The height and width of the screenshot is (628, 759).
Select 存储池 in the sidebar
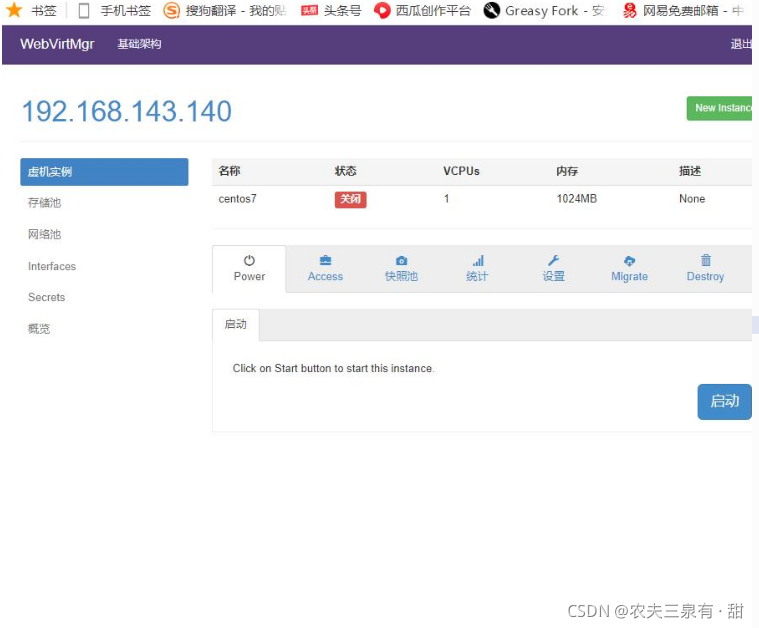click(x=45, y=203)
